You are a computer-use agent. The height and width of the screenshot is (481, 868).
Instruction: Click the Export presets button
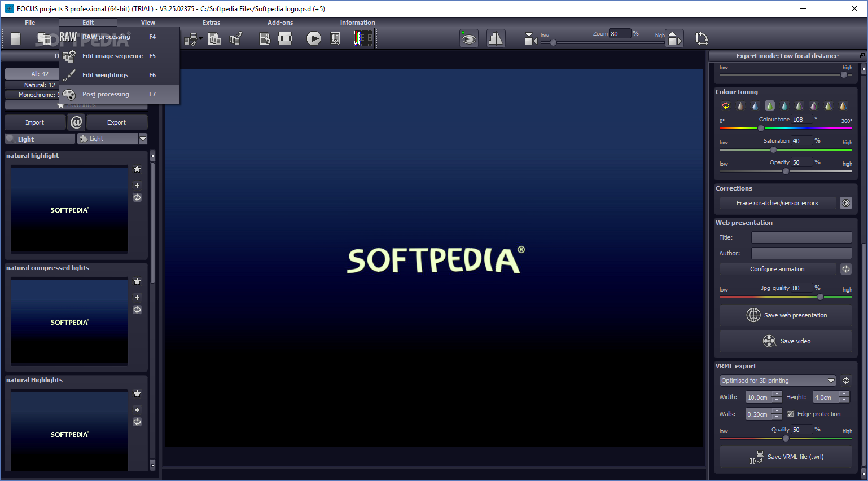click(x=116, y=122)
